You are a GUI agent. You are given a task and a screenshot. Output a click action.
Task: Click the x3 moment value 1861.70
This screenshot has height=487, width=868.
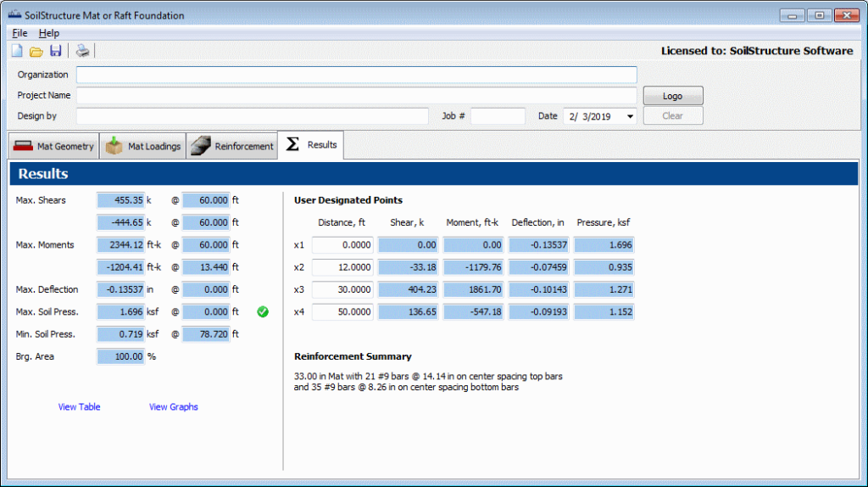(x=474, y=289)
